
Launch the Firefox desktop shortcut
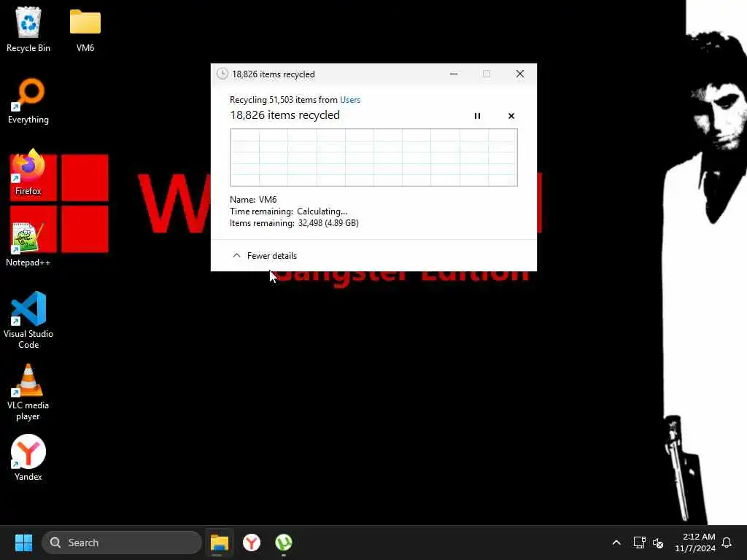(x=28, y=172)
